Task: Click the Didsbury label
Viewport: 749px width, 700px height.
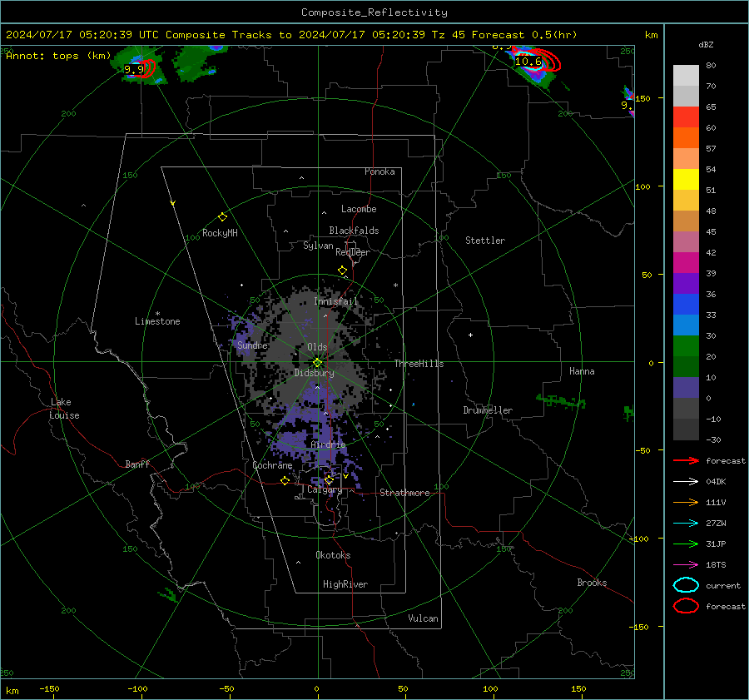Action: (314, 373)
